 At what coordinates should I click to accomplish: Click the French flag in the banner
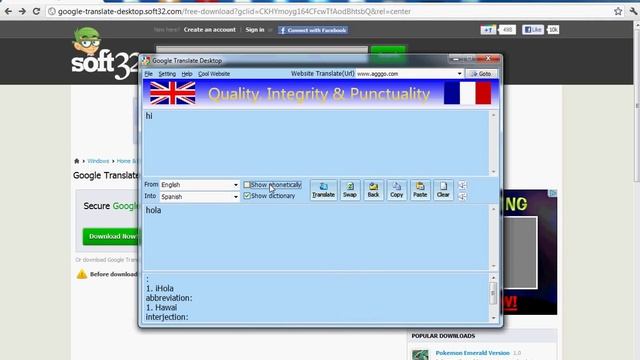(467, 93)
